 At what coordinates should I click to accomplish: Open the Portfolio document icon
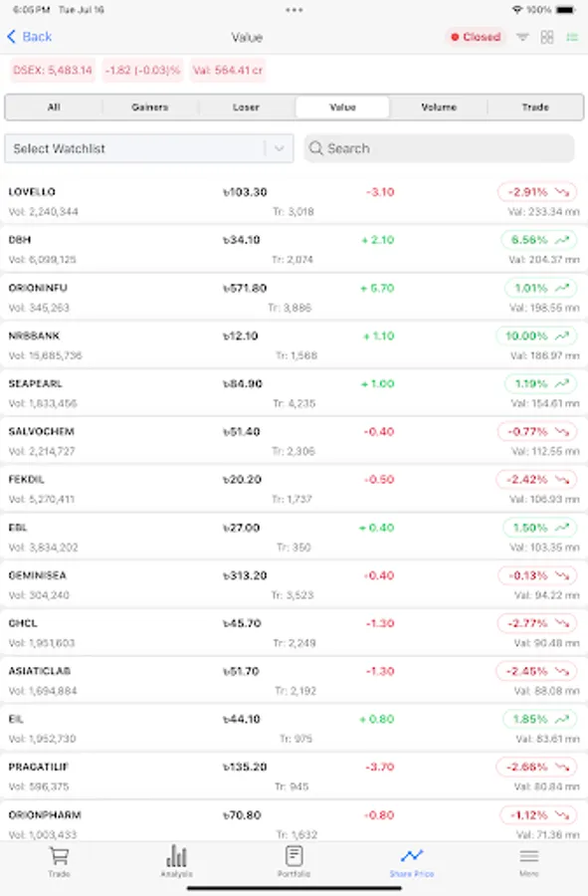coord(294,856)
